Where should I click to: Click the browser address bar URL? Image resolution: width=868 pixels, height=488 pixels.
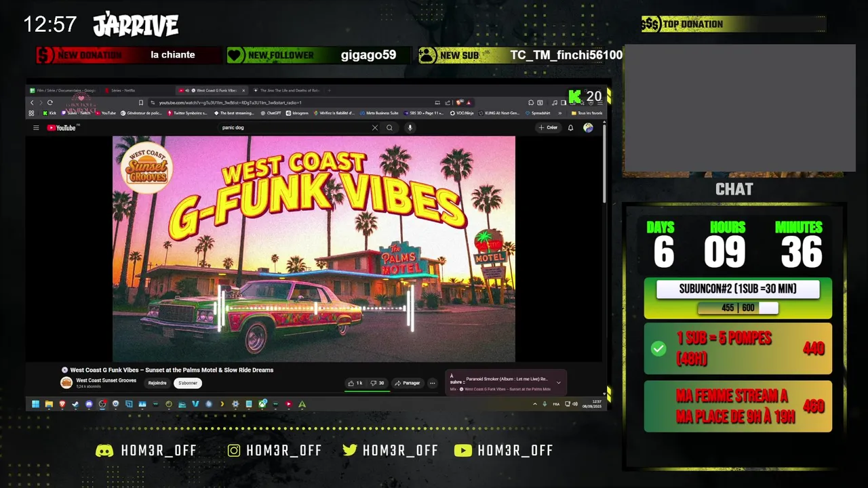click(231, 102)
